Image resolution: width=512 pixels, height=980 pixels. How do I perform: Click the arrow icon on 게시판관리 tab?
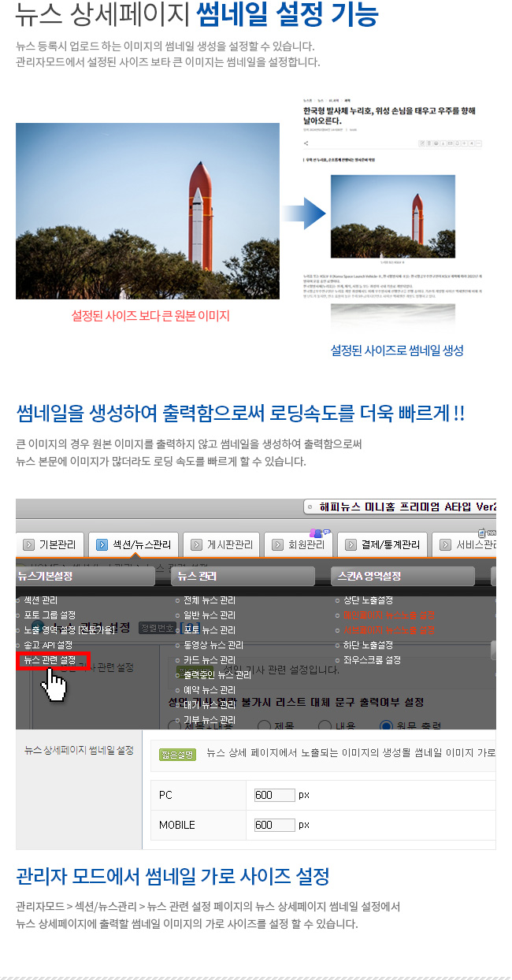click(196, 544)
